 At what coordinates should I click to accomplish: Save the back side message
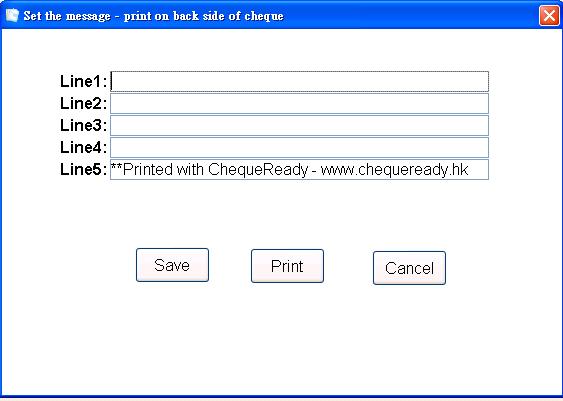click(x=172, y=265)
